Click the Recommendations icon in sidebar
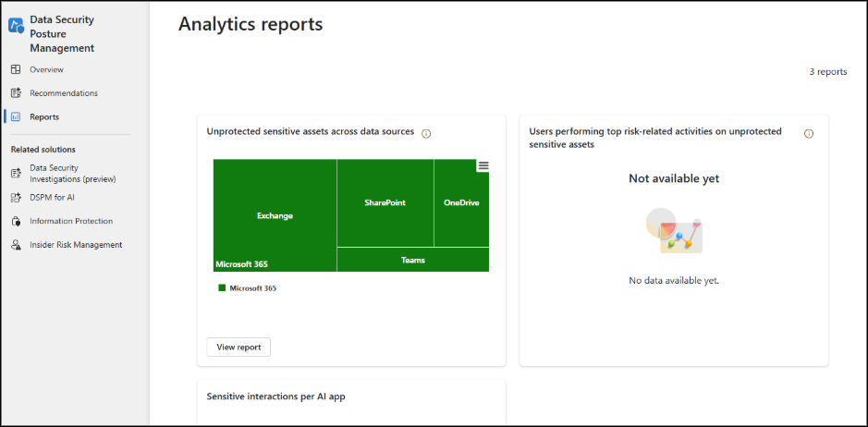 tap(16, 93)
